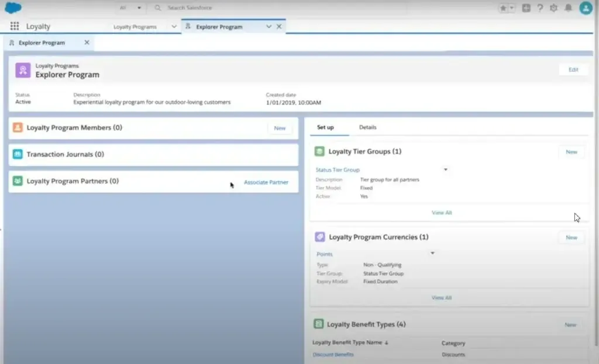
Task: Close the Explorer Program workspace tab
Action: 279,26
